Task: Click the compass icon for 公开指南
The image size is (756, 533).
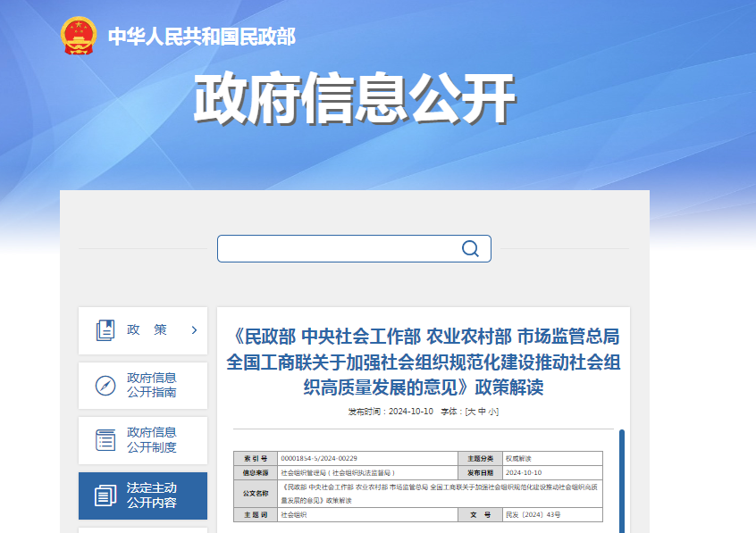Action: click(x=105, y=386)
